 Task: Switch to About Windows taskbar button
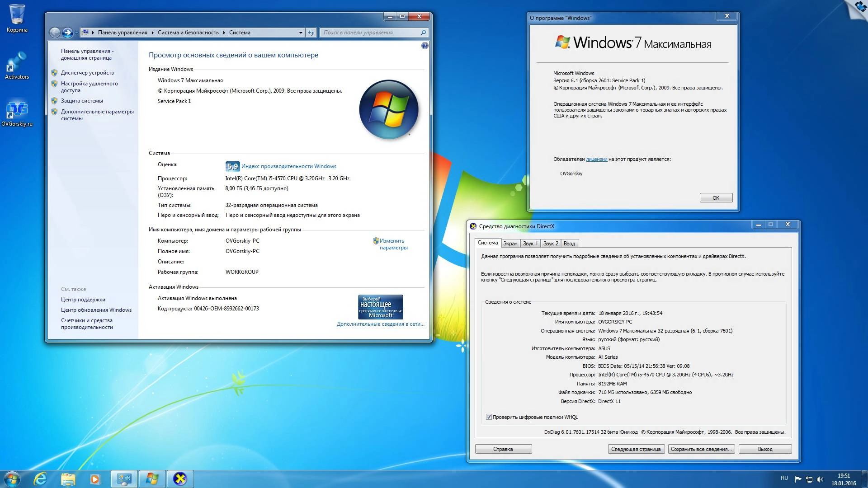[x=152, y=479]
